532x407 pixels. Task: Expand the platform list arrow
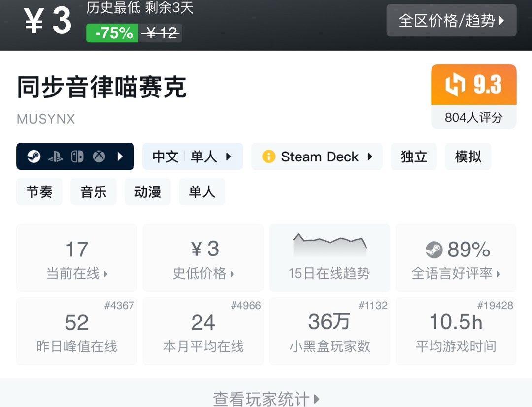click(120, 157)
